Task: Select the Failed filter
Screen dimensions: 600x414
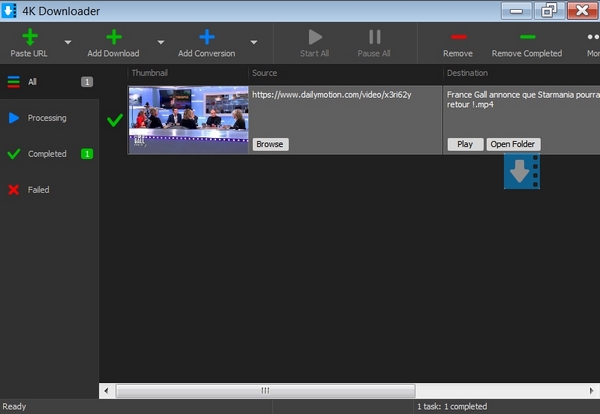Action: pyautogui.click(x=49, y=190)
